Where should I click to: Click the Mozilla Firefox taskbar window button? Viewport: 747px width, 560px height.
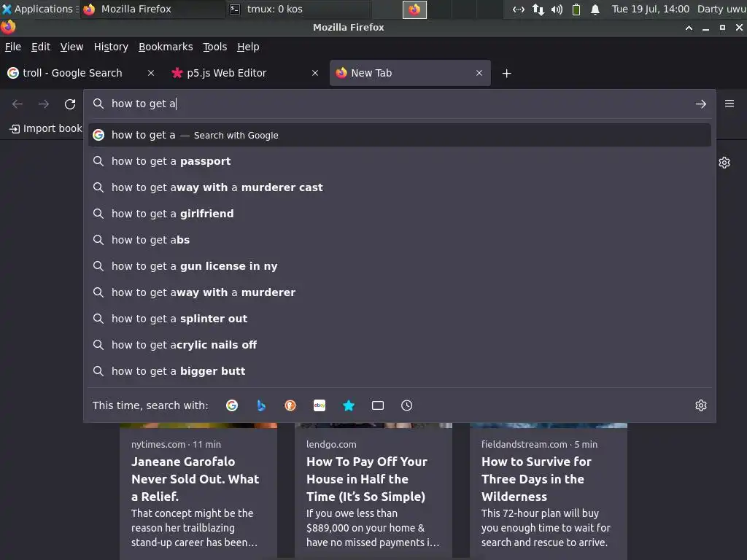pos(152,9)
